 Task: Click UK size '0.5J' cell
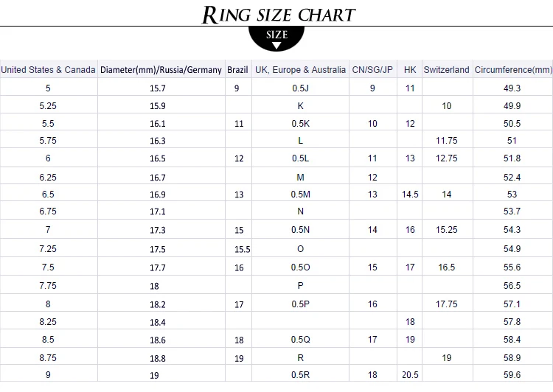click(301, 88)
